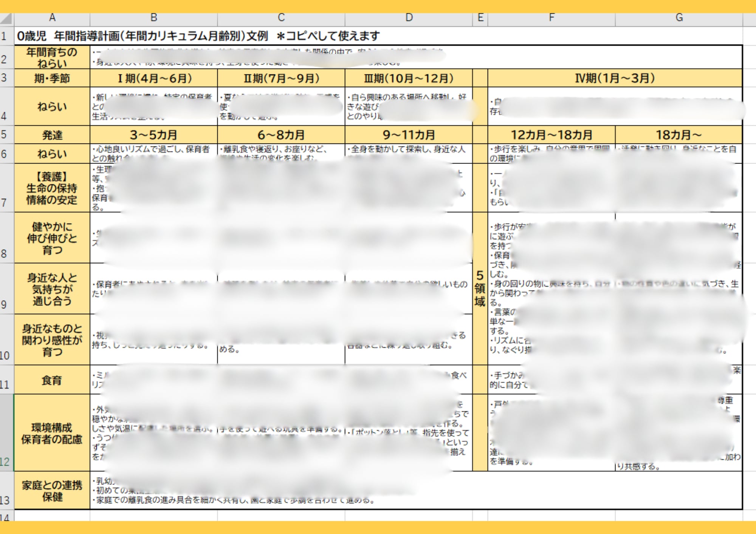
Task: Select the 家庭との連携 保健 cell
Action: tap(52, 491)
